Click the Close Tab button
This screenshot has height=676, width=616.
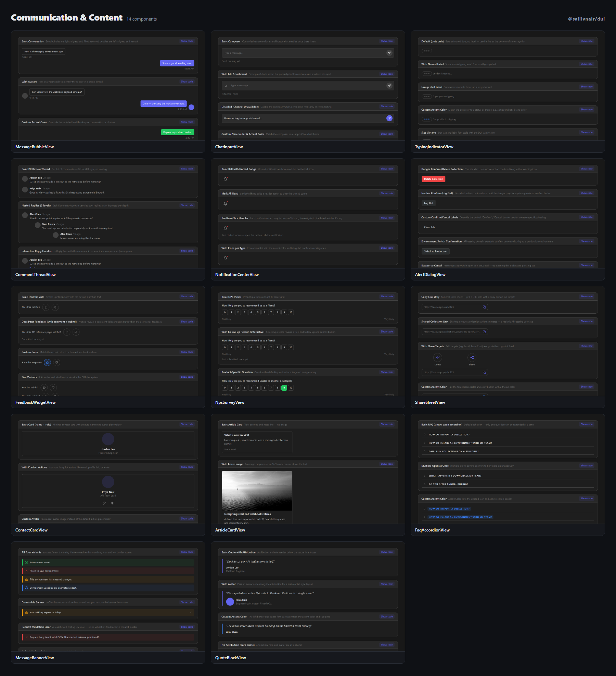(429, 227)
